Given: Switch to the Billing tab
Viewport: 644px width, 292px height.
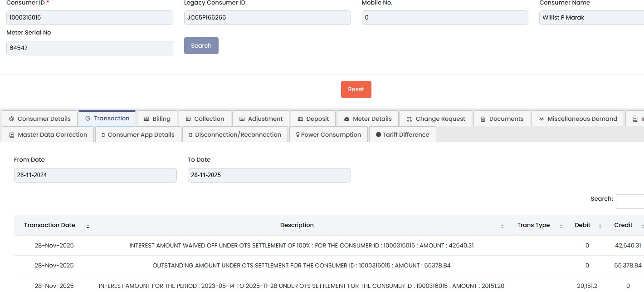Looking at the screenshot, I should [157, 119].
